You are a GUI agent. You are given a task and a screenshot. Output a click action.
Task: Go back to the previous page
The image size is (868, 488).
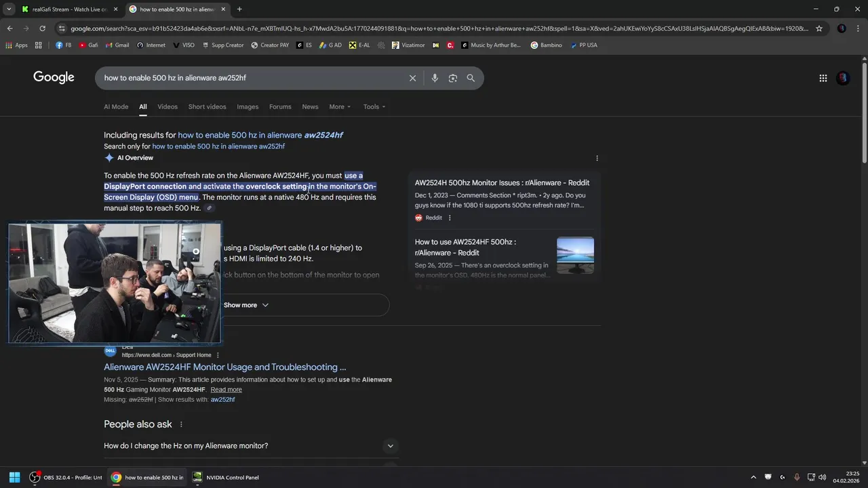pos(9,28)
